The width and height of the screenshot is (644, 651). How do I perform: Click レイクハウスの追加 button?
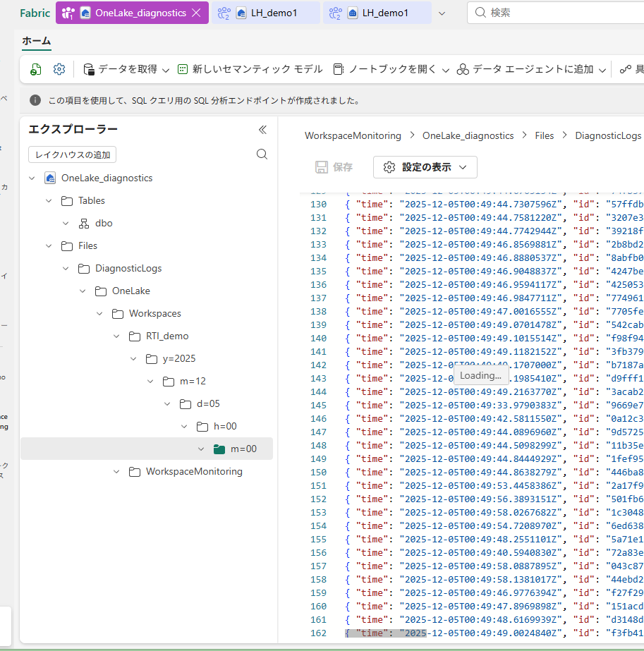click(x=72, y=154)
